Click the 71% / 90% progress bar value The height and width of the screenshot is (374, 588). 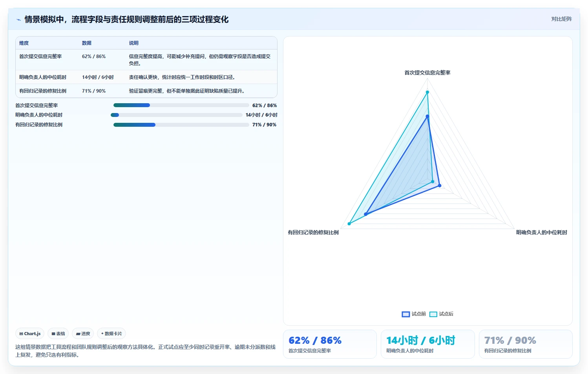(264, 125)
